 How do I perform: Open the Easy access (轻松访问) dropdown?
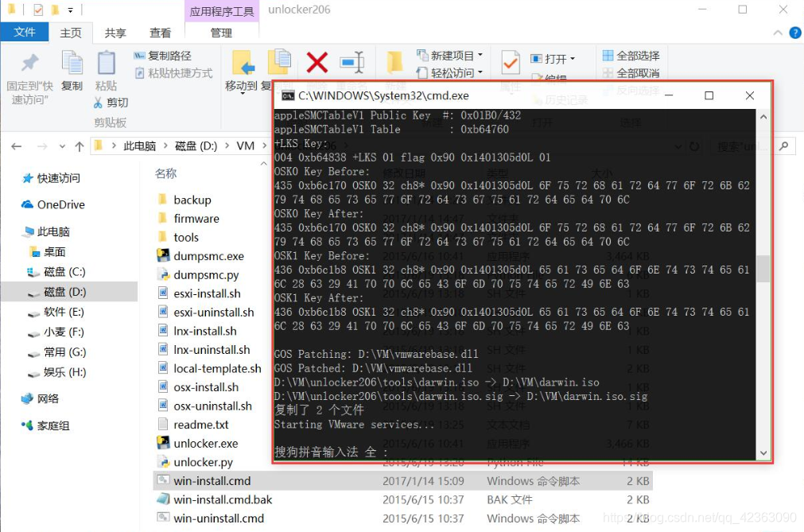pos(450,72)
